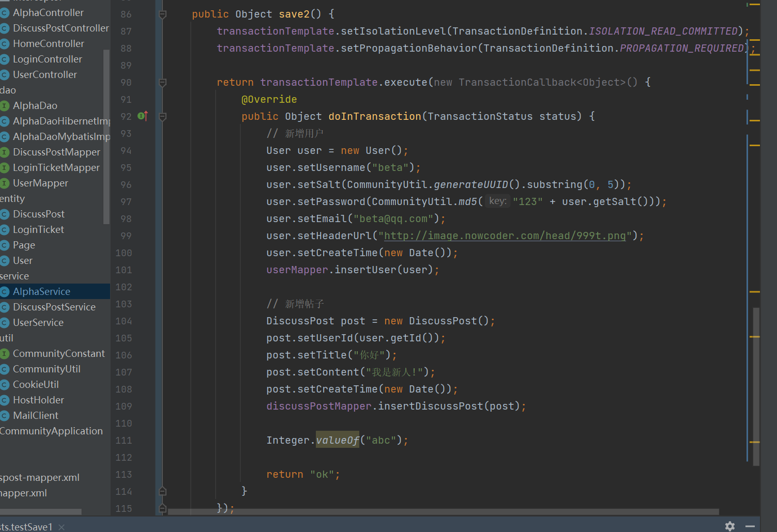
Task: Click the editor horizontal scrollbar
Action: click(443, 512)
